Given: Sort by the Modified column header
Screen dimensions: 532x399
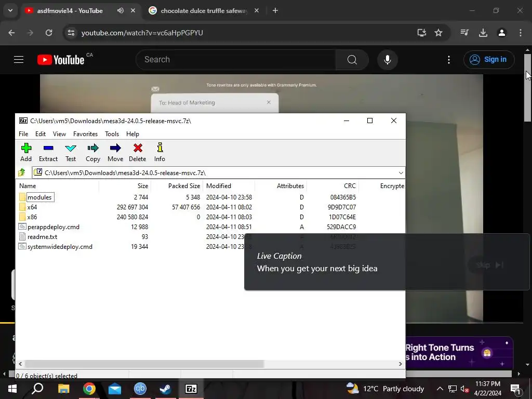Looking at the screenshot, I should click(229, 186).
